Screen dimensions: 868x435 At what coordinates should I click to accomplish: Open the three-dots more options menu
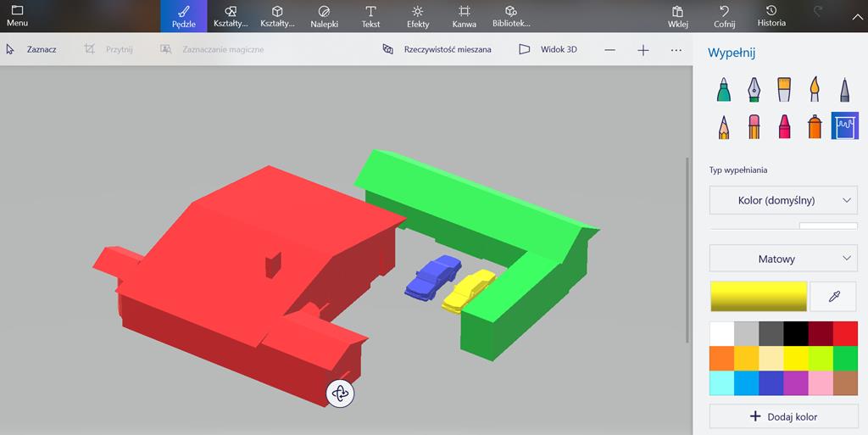(676, 50)
